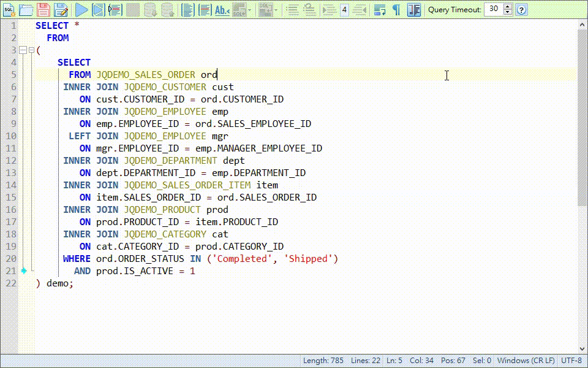Click the database rollback up-arrow icon
This screenshot has width=588, height=368.
coord(168,10)
